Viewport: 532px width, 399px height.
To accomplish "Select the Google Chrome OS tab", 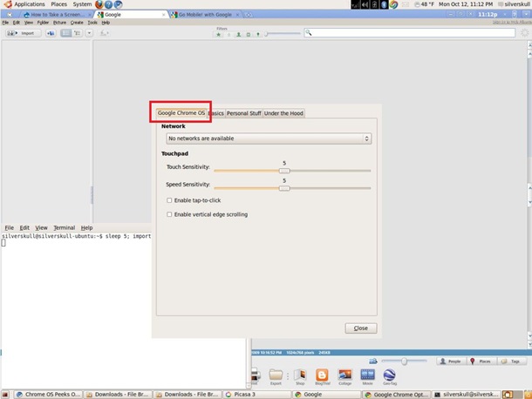I will click(181, 113).
